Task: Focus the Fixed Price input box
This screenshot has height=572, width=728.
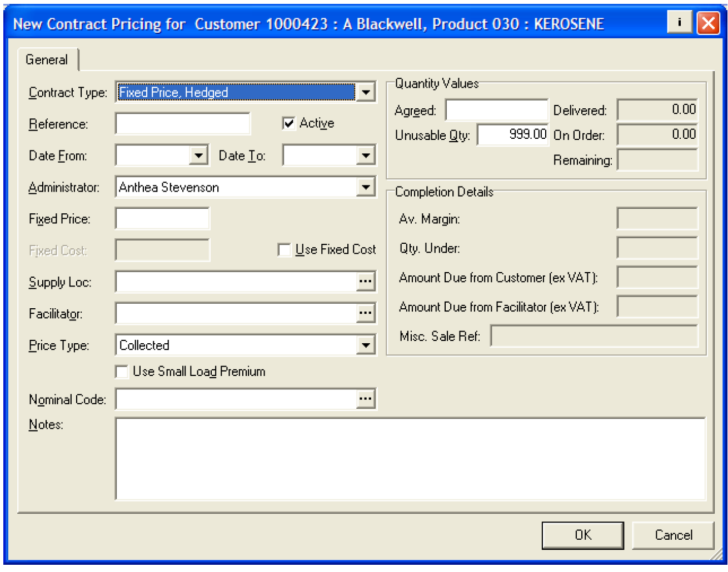Action: coord(162,219)
